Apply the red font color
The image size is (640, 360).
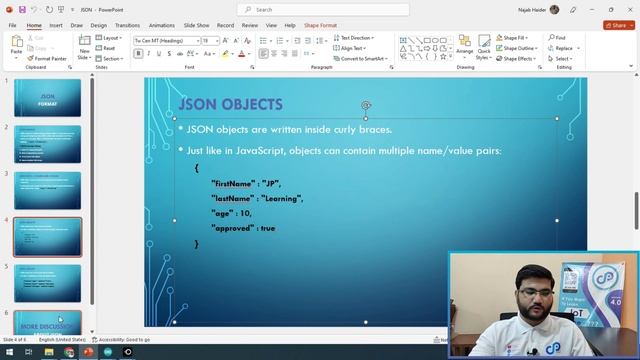tap(242, 53)
